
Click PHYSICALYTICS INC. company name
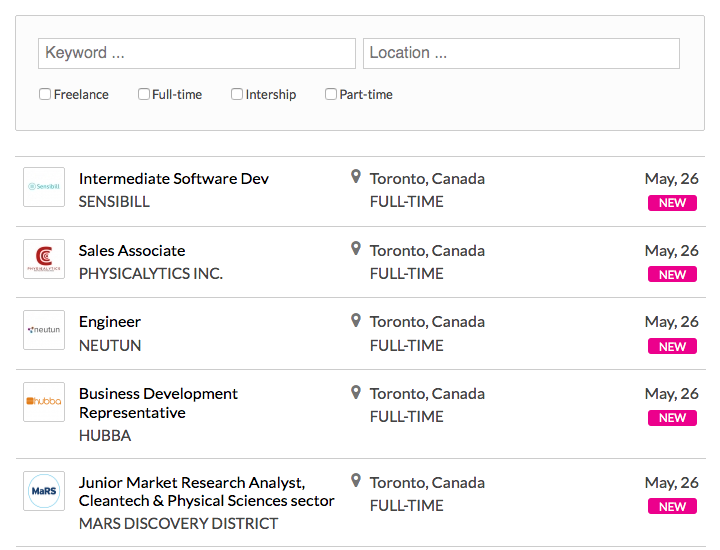pyautogui.click(x=151, y=274)
